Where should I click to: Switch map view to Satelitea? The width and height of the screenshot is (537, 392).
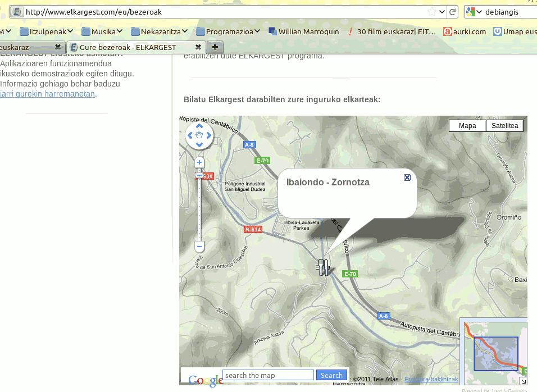pos(504,126)
